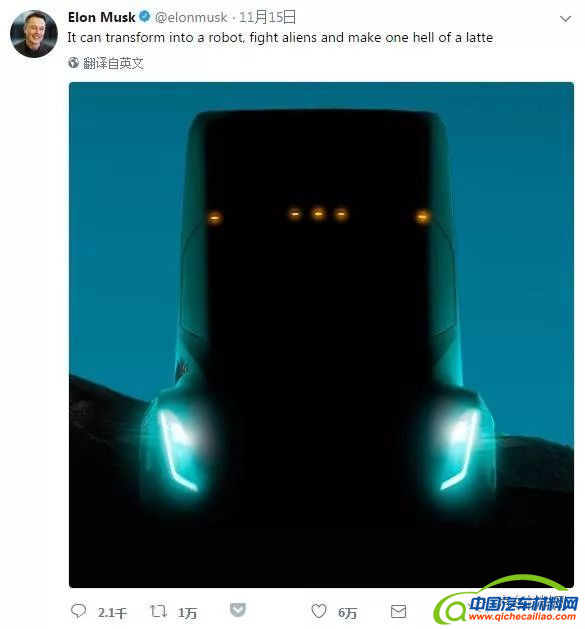The height and width of the screenshot is (629, 585).
Task: Open Elon Musk's profile avatar
Action: click(34, 34)
